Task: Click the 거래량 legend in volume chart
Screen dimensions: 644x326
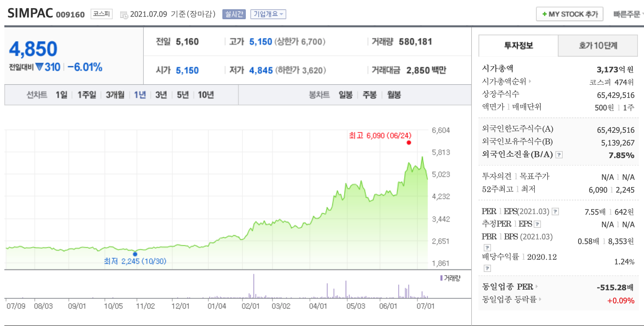Action: 450,278
